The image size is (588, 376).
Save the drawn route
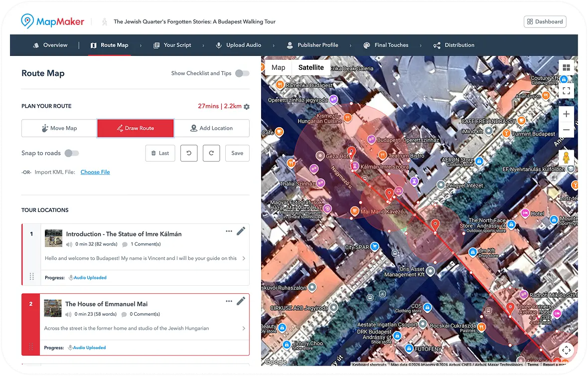point(237,153)
